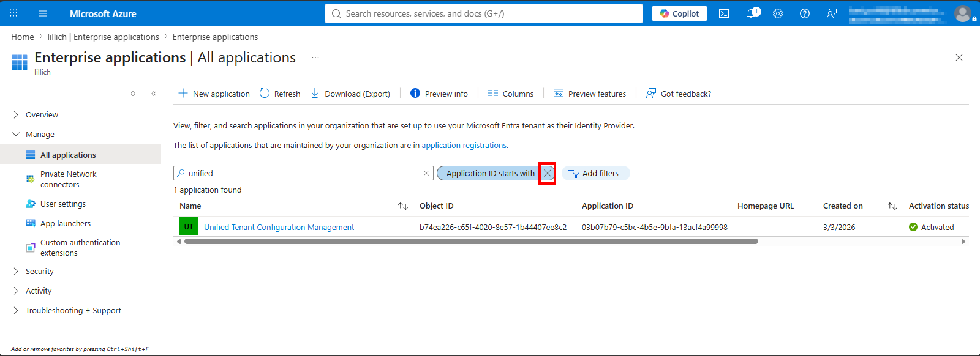Refresh the applications list

pyautogui.click(x=280, y=94)
